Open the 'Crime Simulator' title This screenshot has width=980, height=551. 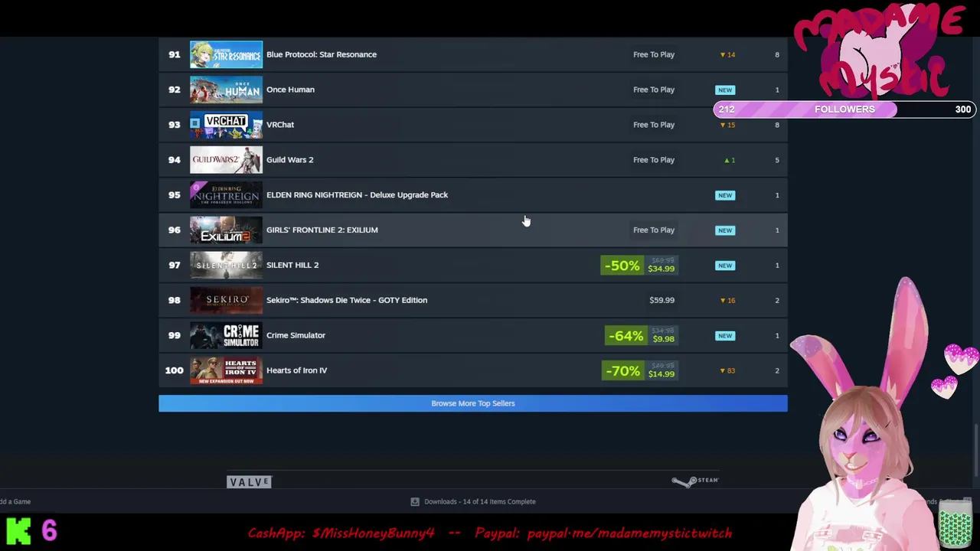pos(296,335)
